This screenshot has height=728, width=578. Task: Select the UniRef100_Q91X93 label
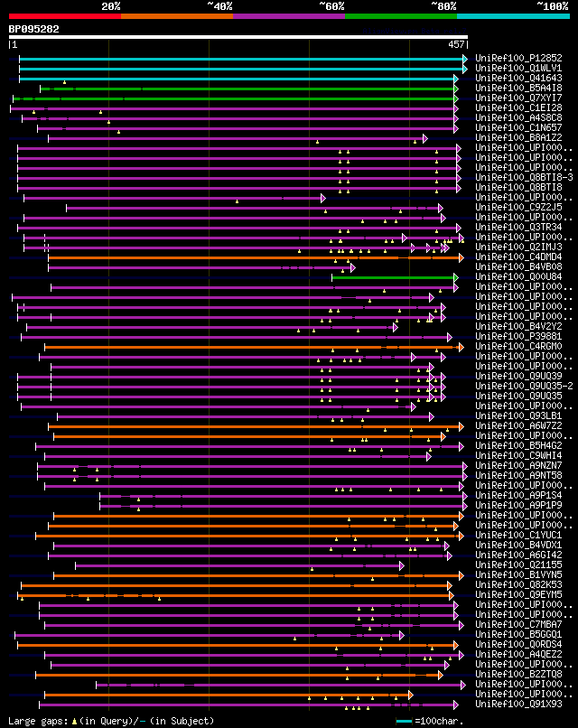pyautogui.click(x=518, y=705)
